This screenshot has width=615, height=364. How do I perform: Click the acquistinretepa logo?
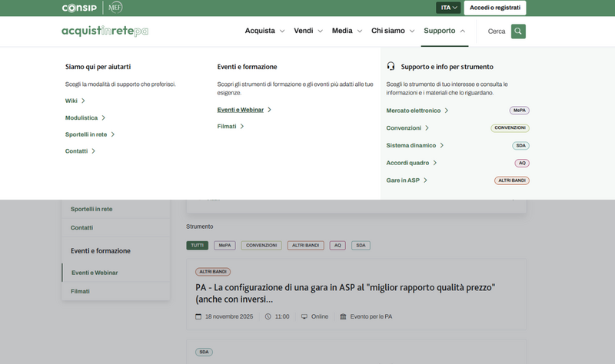point(105,31)
